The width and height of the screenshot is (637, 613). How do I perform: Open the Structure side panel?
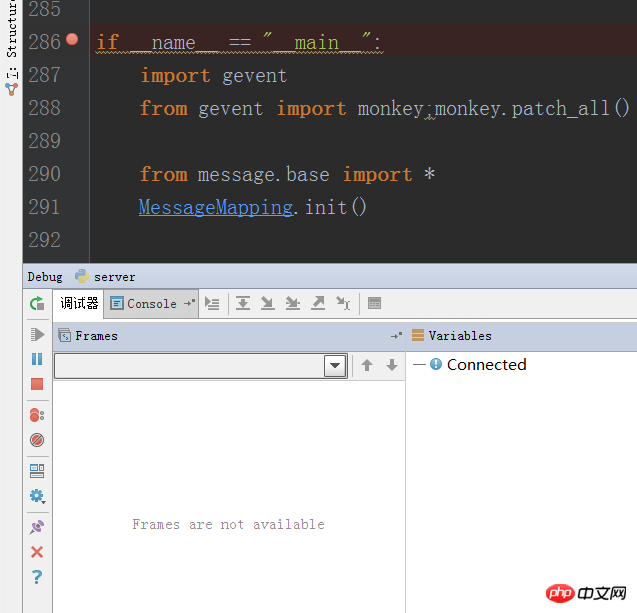(11, 35)
